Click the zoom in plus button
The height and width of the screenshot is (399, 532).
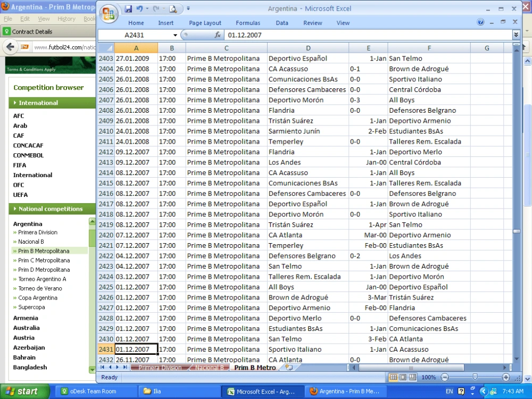tap(505, 377)
